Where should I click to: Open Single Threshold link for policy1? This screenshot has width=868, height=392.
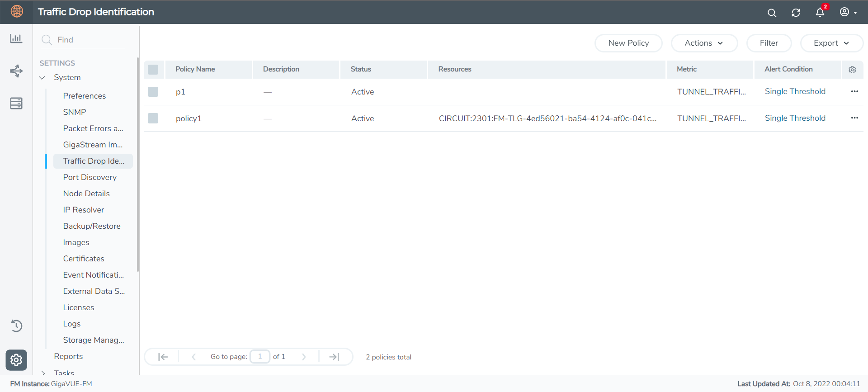pyautogui.click(x=795, y=118)
